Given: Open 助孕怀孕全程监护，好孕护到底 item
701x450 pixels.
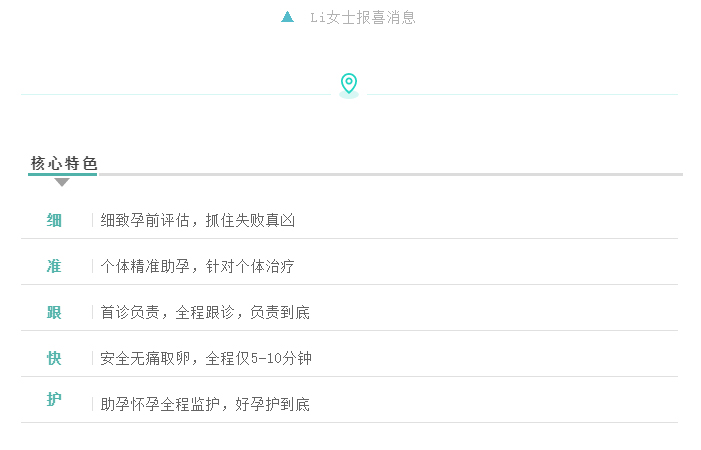Looking at the screenshot, I should click(205, 404).
